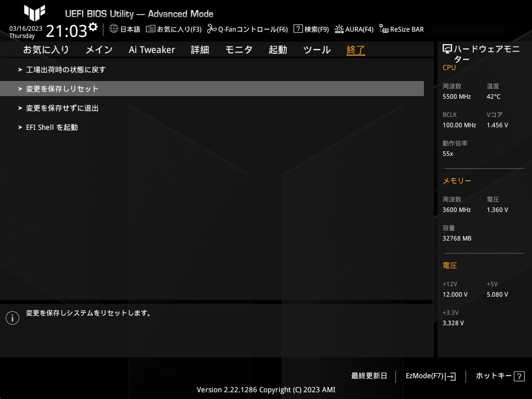Switch to the モニタ tab
The height and width of the screenshot is (399, 532).
coord(239,50)
